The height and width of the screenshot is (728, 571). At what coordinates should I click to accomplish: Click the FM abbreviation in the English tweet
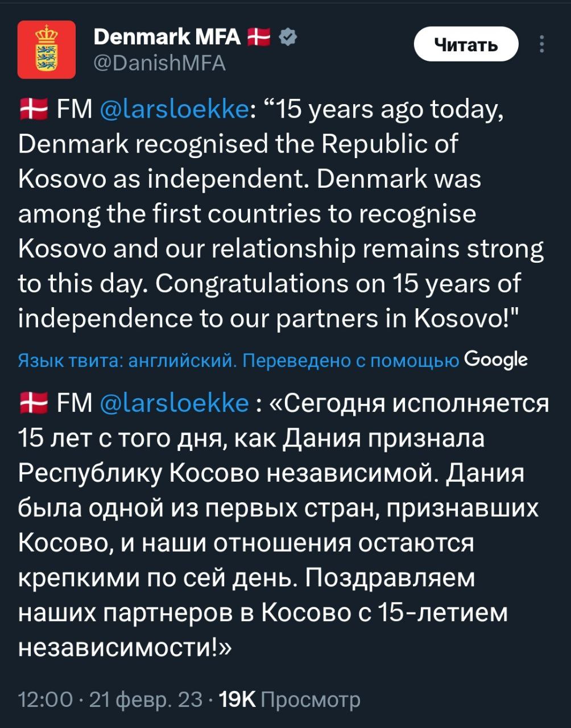75,109
